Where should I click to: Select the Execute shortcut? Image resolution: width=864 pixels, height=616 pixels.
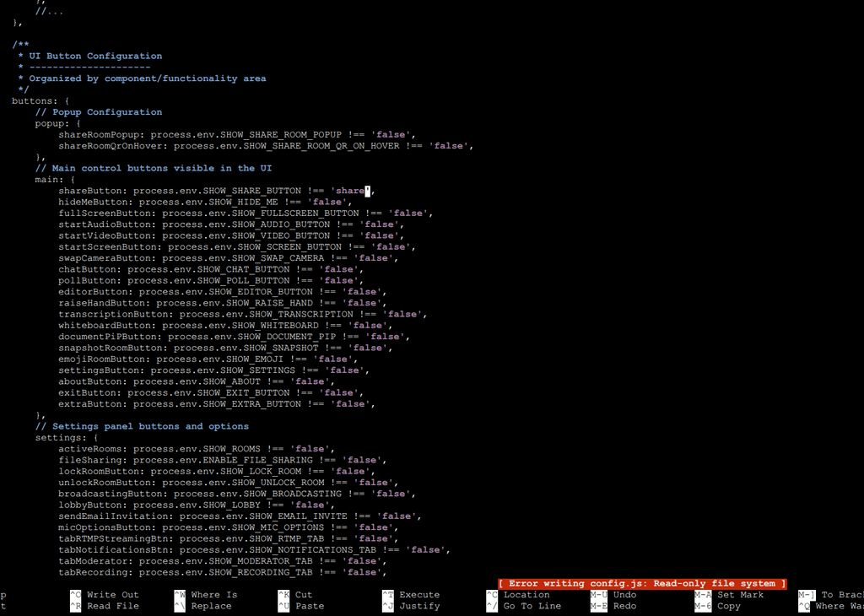tap(419, 595)
